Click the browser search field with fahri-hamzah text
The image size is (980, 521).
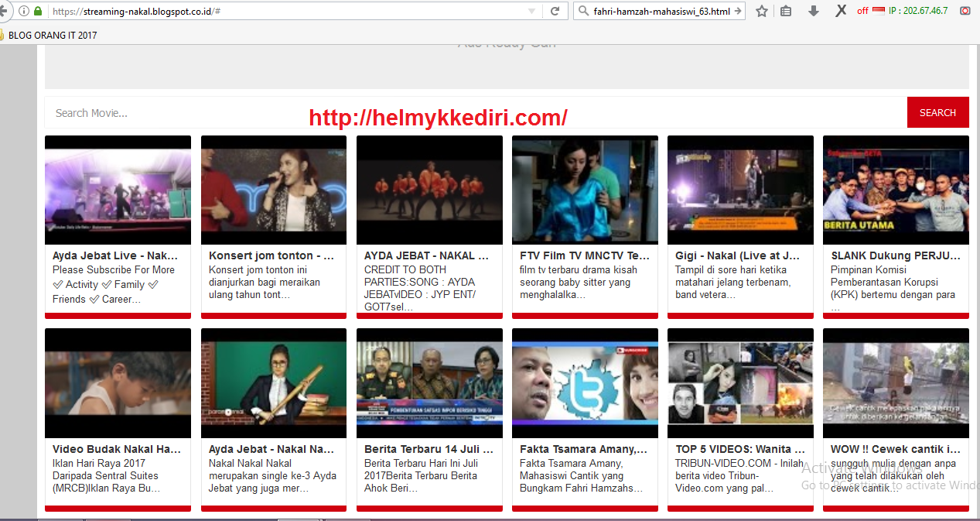point(661,11)
